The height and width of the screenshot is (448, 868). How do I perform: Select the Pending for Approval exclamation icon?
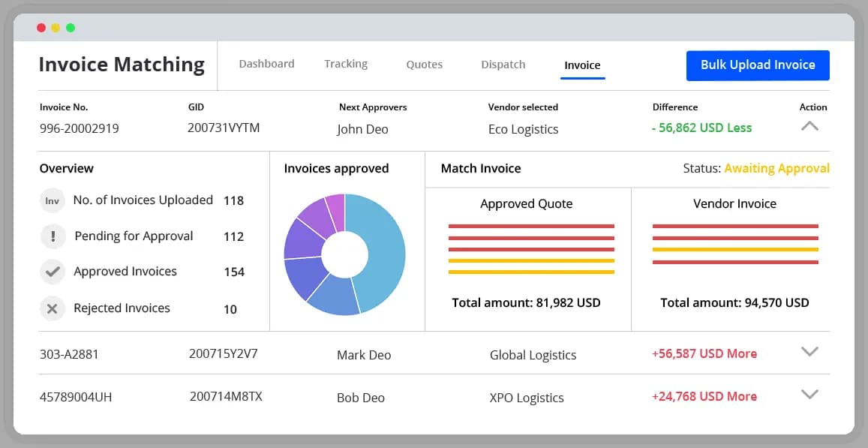point(51,236)
